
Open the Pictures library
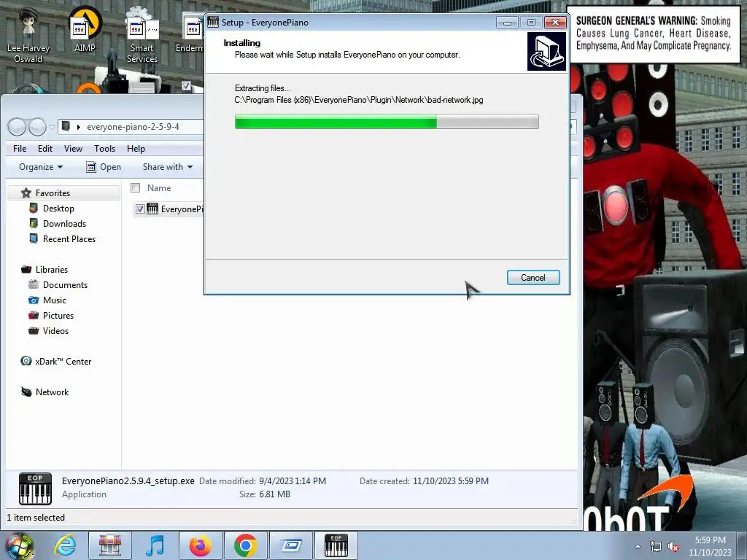pos(58,315)
